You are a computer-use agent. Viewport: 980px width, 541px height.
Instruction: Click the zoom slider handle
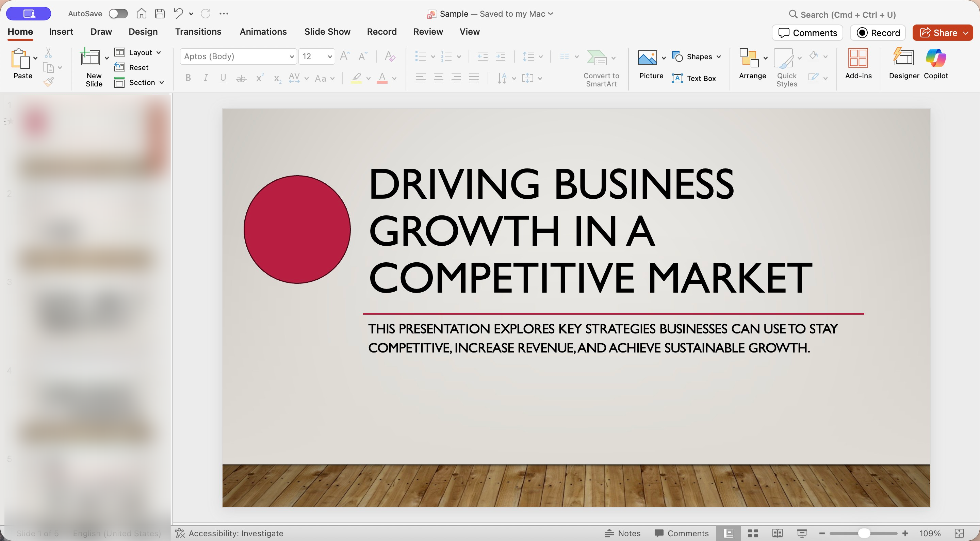tap(864, 533)
